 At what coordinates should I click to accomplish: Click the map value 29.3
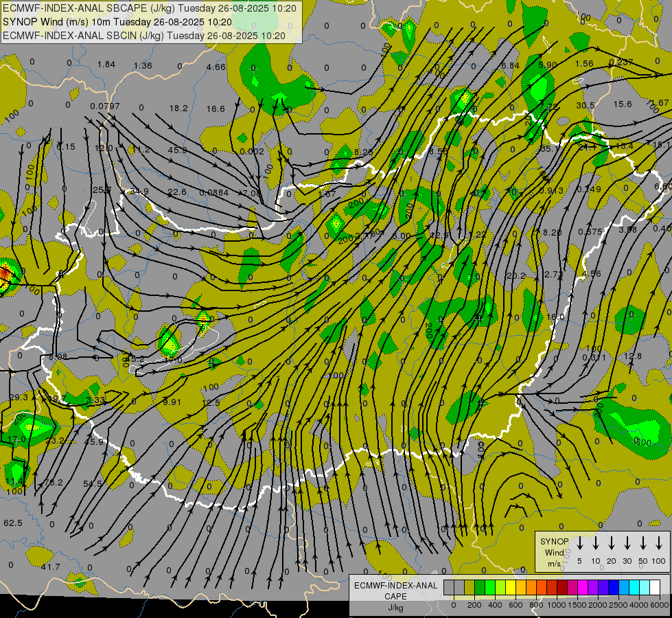click(19, 397)
